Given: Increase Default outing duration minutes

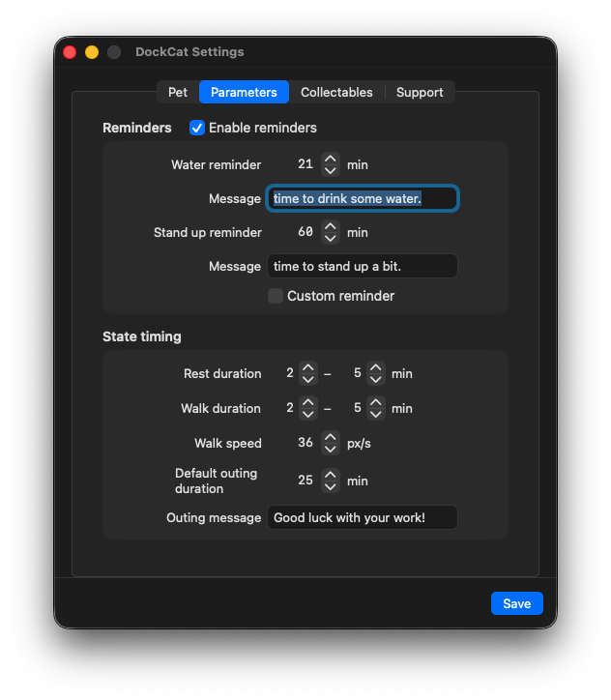Looking at the screenshot, I should (x=331, y=475).
